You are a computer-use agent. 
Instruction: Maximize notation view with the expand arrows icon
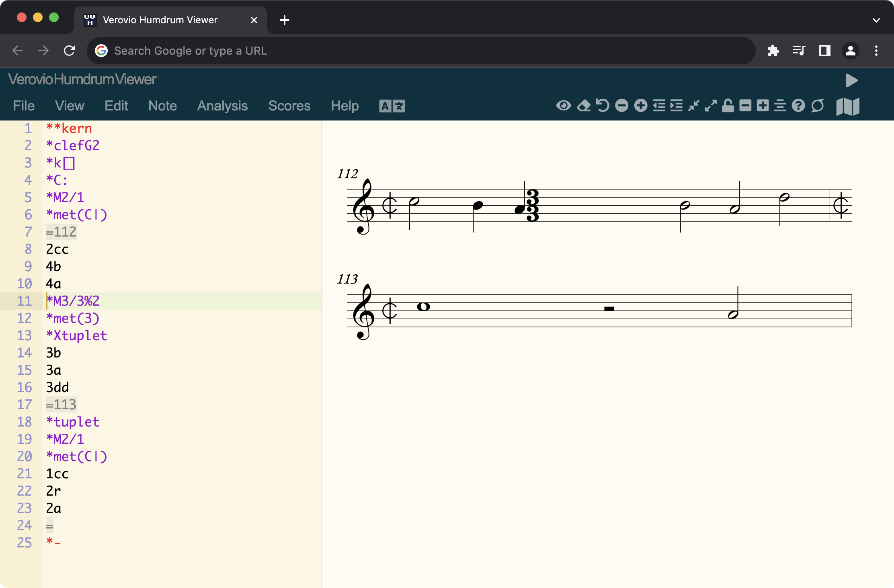click(711, 106)
